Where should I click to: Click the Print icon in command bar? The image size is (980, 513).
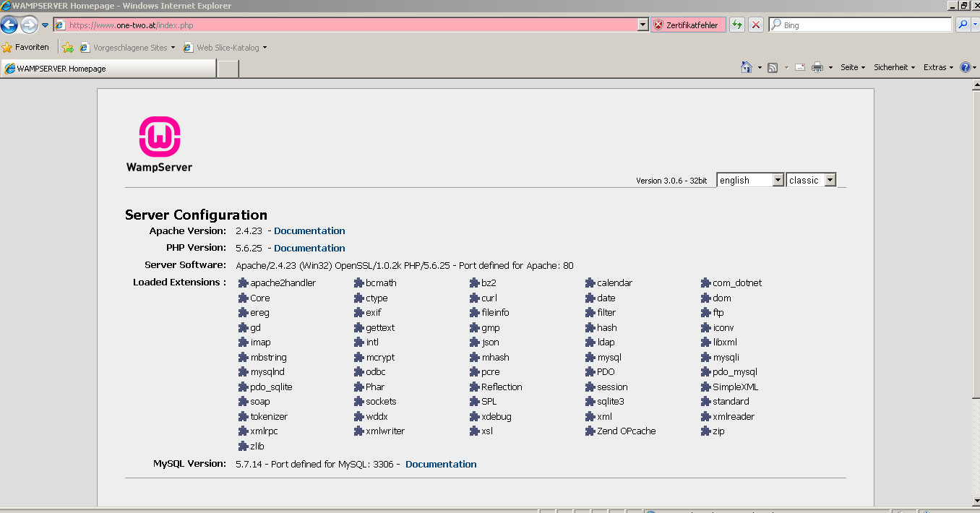pos(817,67)
